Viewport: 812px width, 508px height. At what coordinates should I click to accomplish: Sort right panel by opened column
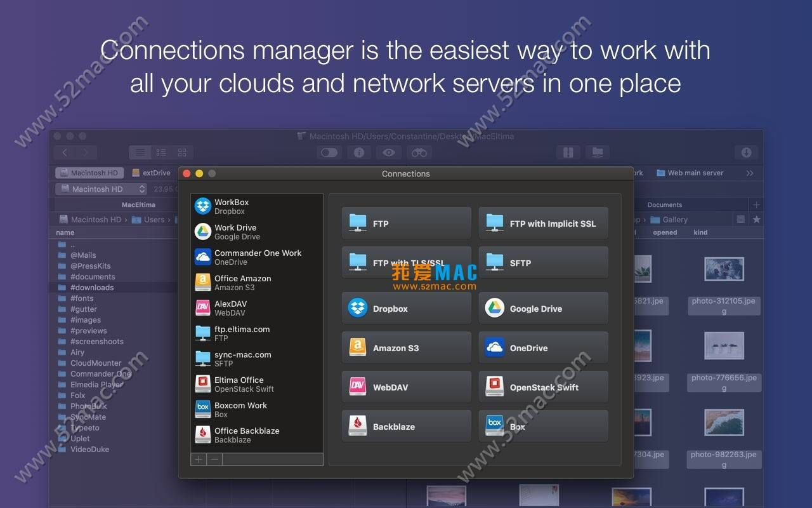[665, 232]
